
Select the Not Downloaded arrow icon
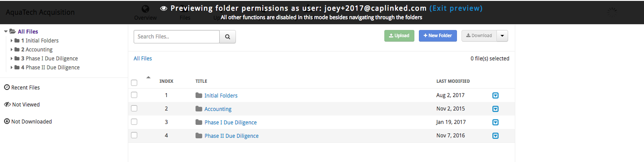[x=7, y=121]
